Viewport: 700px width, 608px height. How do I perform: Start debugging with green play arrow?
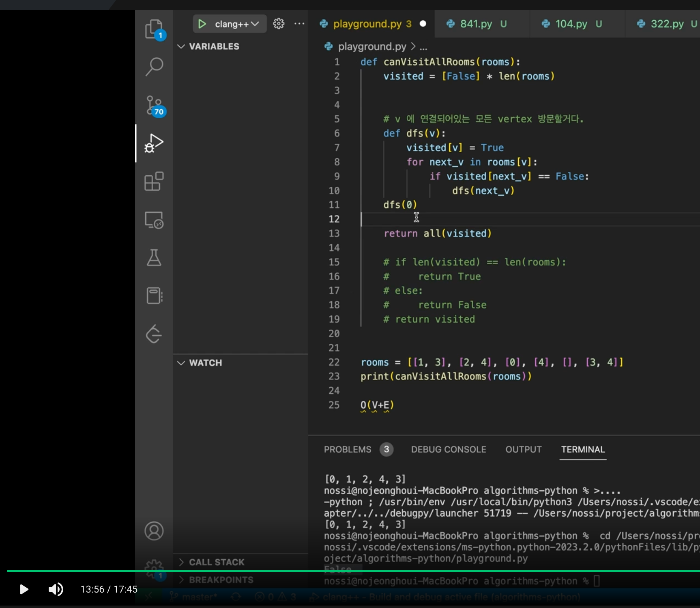202,24
